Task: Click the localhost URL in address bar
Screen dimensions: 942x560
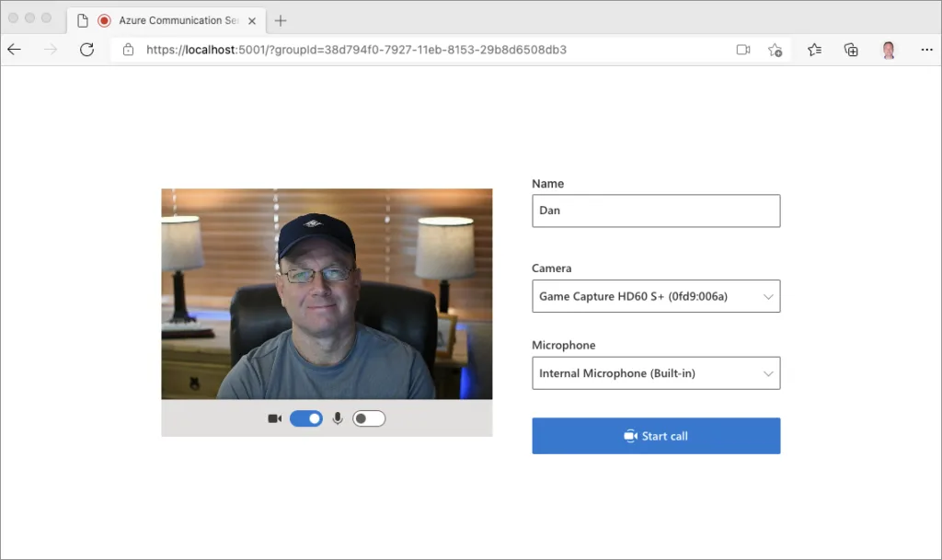Action: [356, 50]
